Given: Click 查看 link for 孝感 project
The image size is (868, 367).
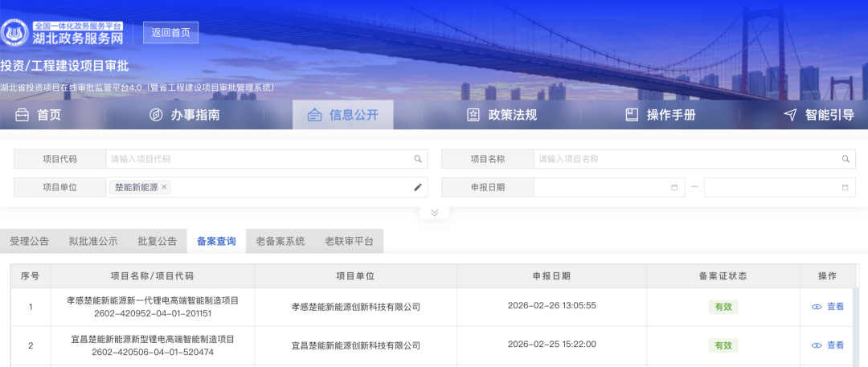Looking at the screenshot, I should tap(835, 307).
